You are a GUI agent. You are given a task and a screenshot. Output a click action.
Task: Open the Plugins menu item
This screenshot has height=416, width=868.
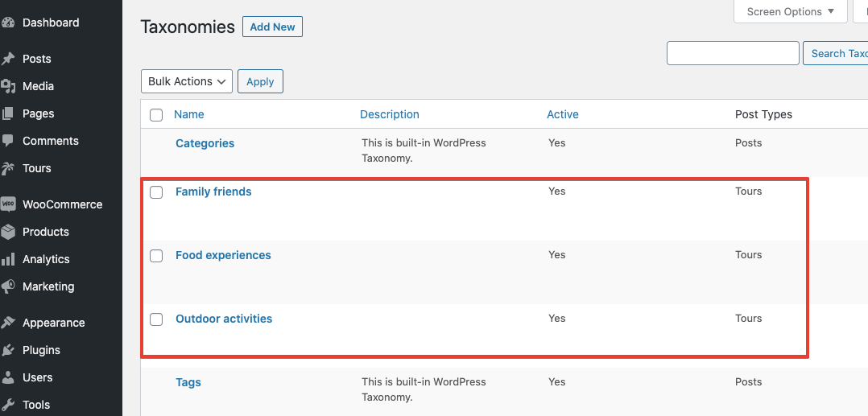point(41,350)
